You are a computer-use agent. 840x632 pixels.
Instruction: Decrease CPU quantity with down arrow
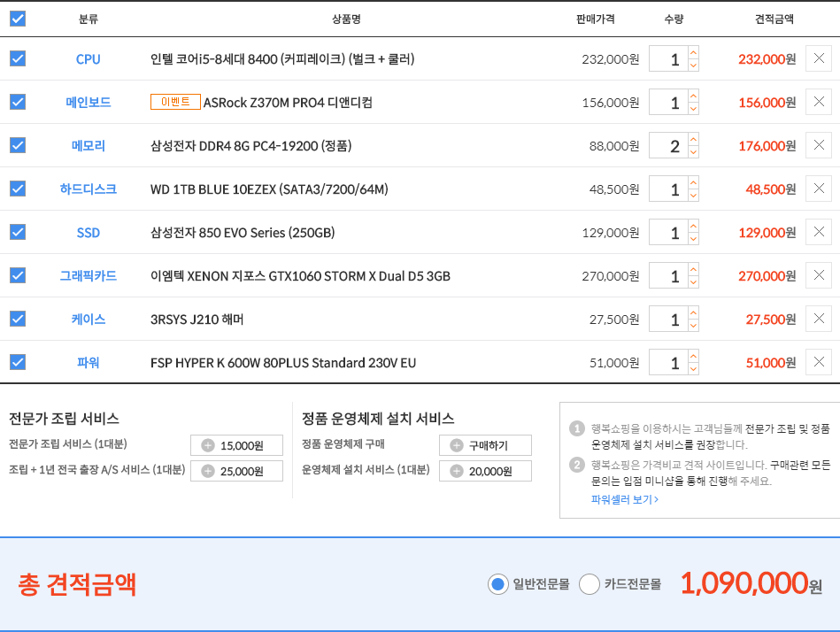click(x=693, y=66)
